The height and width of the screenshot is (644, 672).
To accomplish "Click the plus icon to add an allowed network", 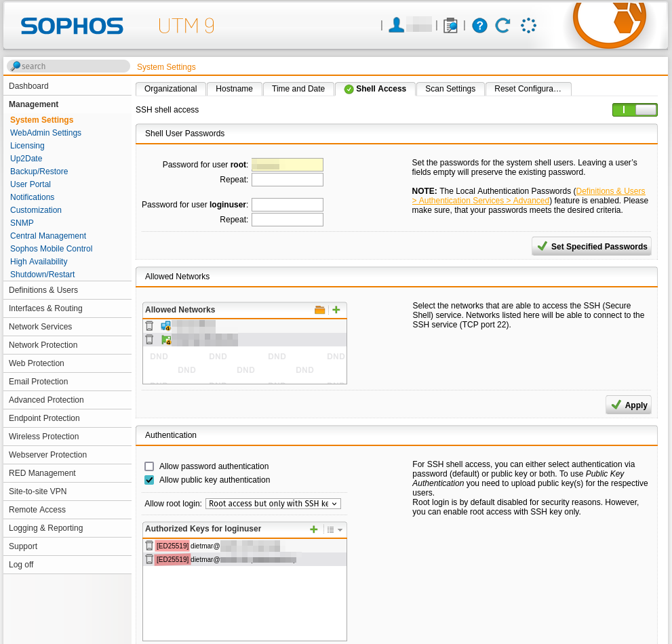I will [336, 310].
